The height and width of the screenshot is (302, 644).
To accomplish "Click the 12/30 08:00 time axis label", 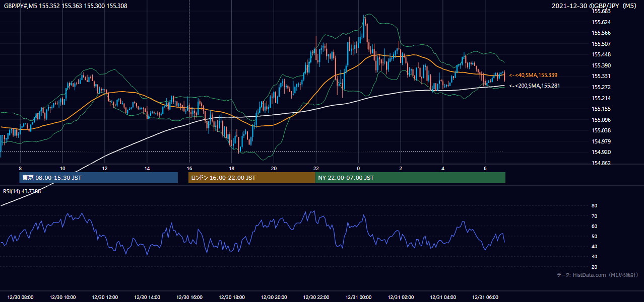I will pos(21,297).
